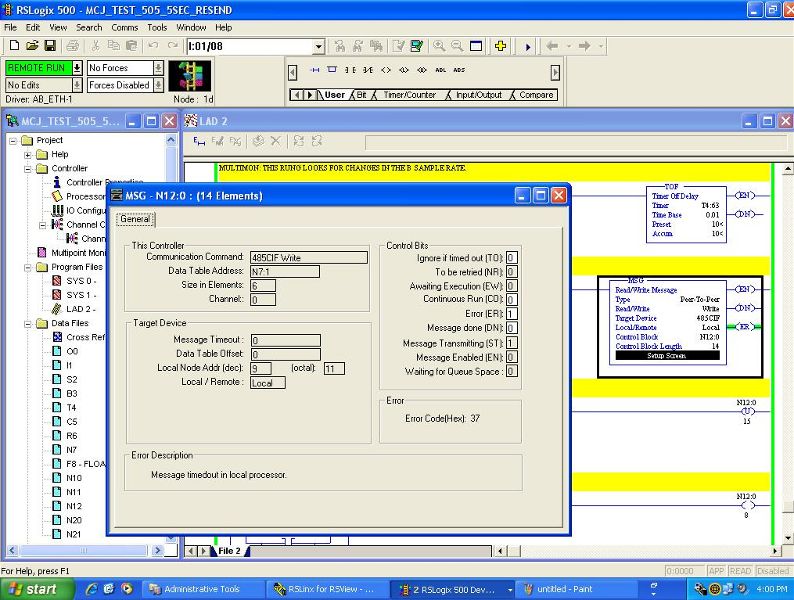Image resolution: width=794 pixels, height=600 pixels.
Task: Toggle the Waiting for Queue Space bit
Action: click(x=511, y=371)
